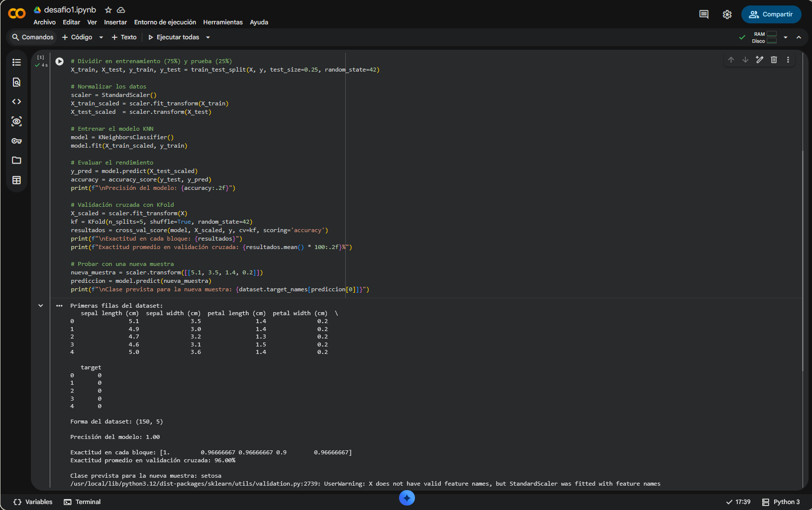Click the RAM and Disco usage indicator
The image size is (812, 510).
(764, 37)
